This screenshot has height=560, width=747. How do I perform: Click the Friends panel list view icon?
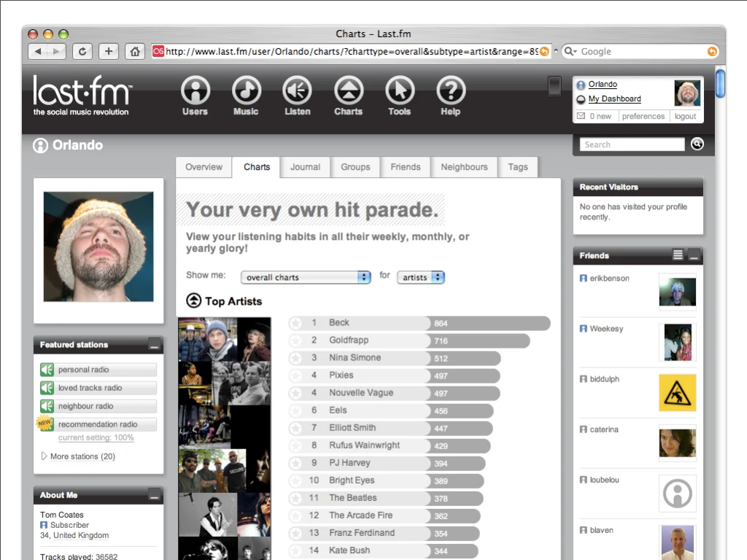pyautogui.click(x=678, y=254)
